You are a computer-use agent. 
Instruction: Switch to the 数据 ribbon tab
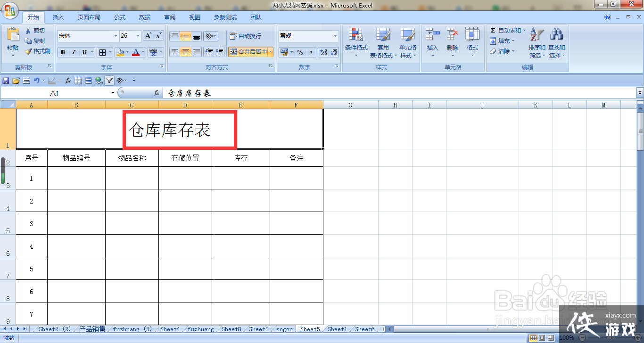pos(145,17)
